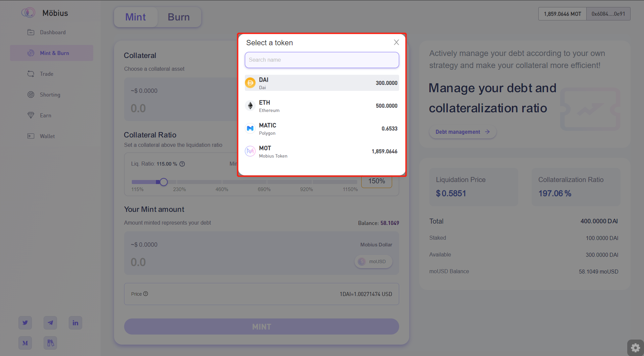The height and width of the screenshot is (356, 644).
Task: Click the Available 300.0000 DAI value
Action: pos(602,255)
